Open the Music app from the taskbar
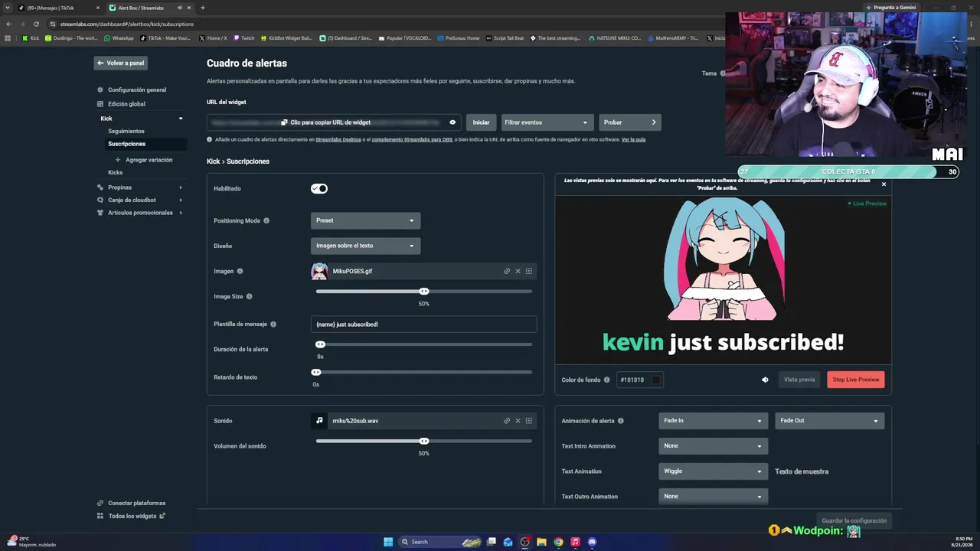 coord(575,542)
